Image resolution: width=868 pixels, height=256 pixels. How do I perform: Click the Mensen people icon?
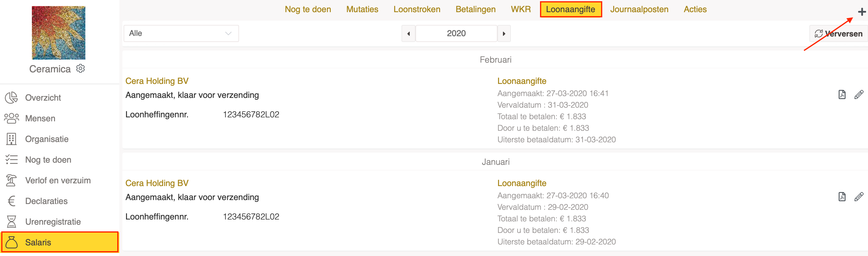click(12, 118)
